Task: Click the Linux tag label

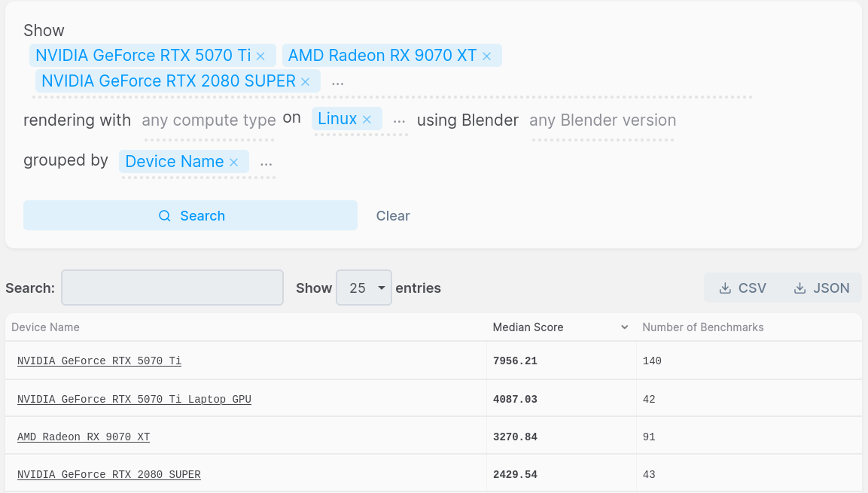Action: tap(337, 118)
